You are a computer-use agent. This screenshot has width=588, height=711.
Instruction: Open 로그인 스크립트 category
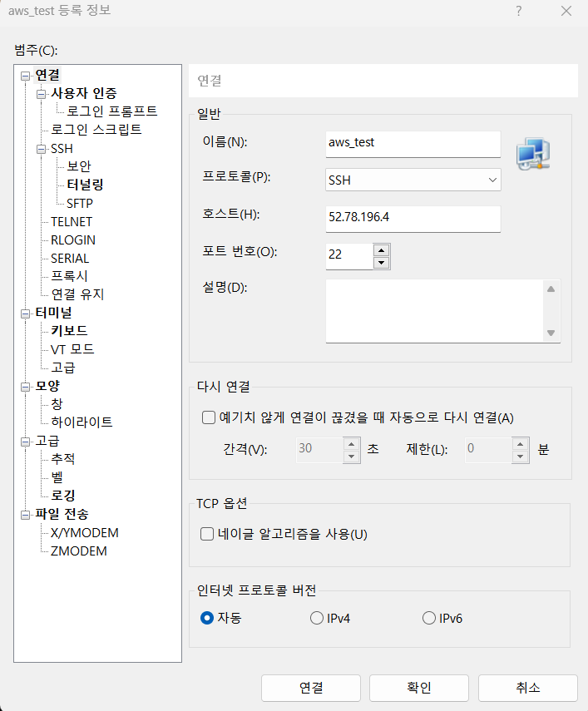tap(96, 130)
